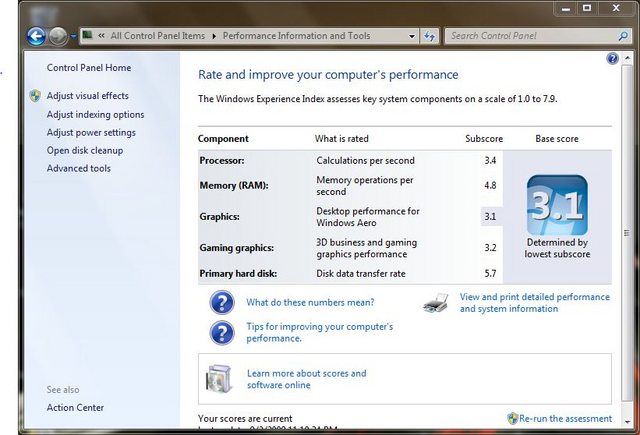This screenshot has width=640, height=435.
Task: Click the Back navigation arrow button
Action: [36, 36]
